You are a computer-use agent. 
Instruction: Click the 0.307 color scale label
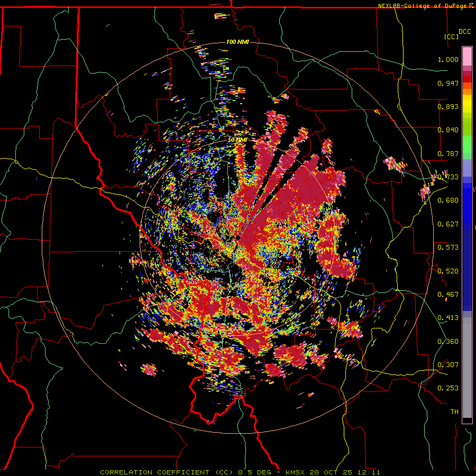[448, 365]
